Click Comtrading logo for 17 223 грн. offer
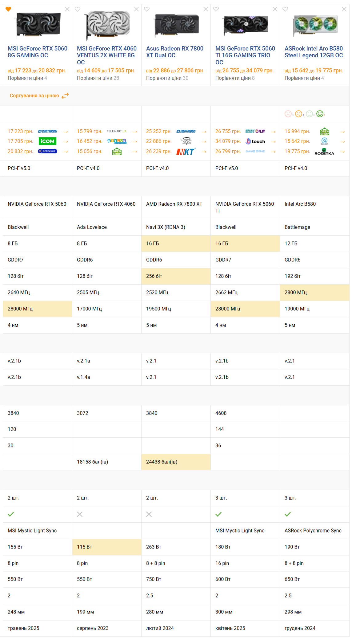The width and height of the screenshot is (352, 644). (x=47, y=132)
